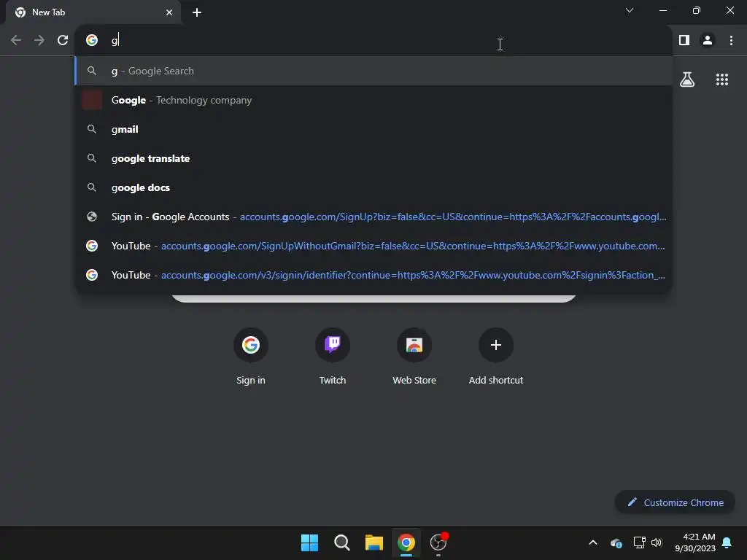Open the clock showing 4:21 AM
747x560 pixels.
click(695, 542)
